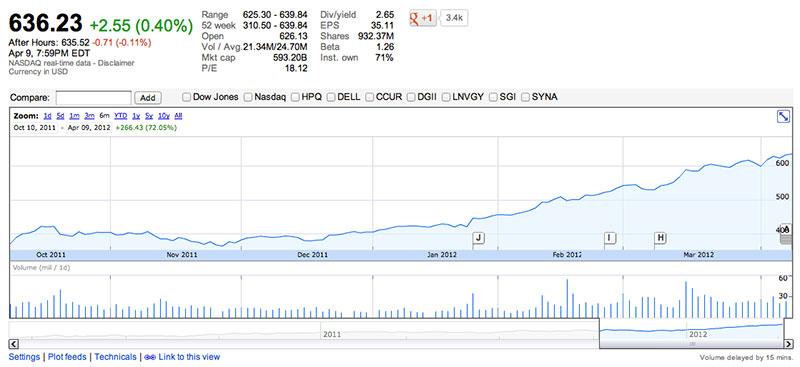This screenshot has height=367, width=800.
Task: Set zoom range to 1d
Action: [47, 116]
